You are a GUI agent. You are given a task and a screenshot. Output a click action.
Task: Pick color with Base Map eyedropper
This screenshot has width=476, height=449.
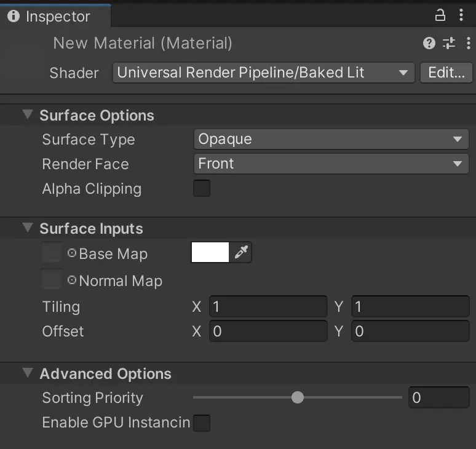tap(240, 253)
